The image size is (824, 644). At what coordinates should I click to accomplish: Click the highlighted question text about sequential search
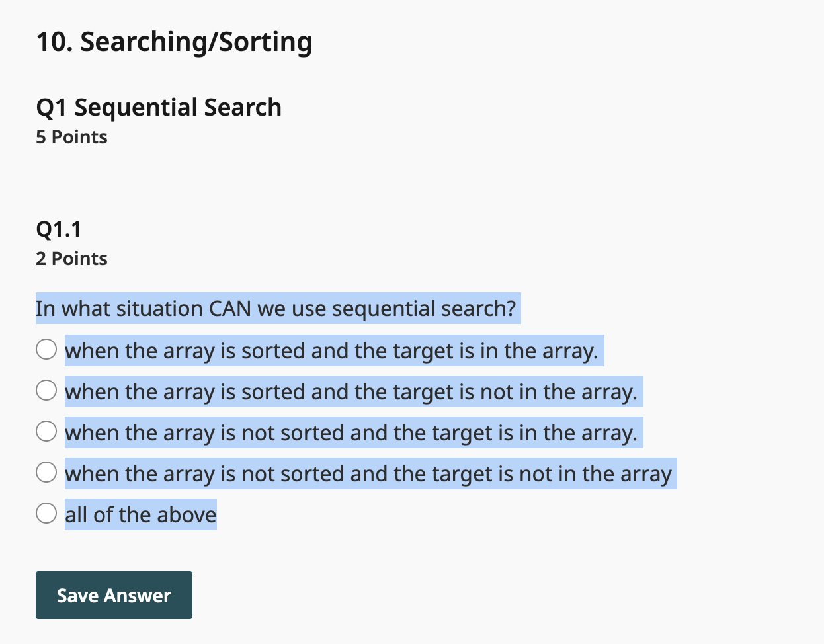tap(276, 309)
